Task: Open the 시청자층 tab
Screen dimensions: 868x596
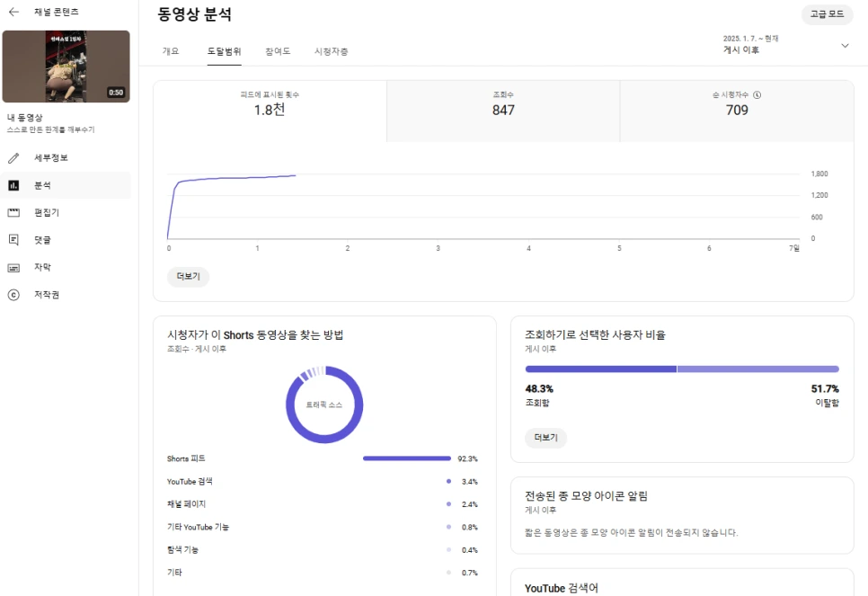Action: tap(331, 51)
